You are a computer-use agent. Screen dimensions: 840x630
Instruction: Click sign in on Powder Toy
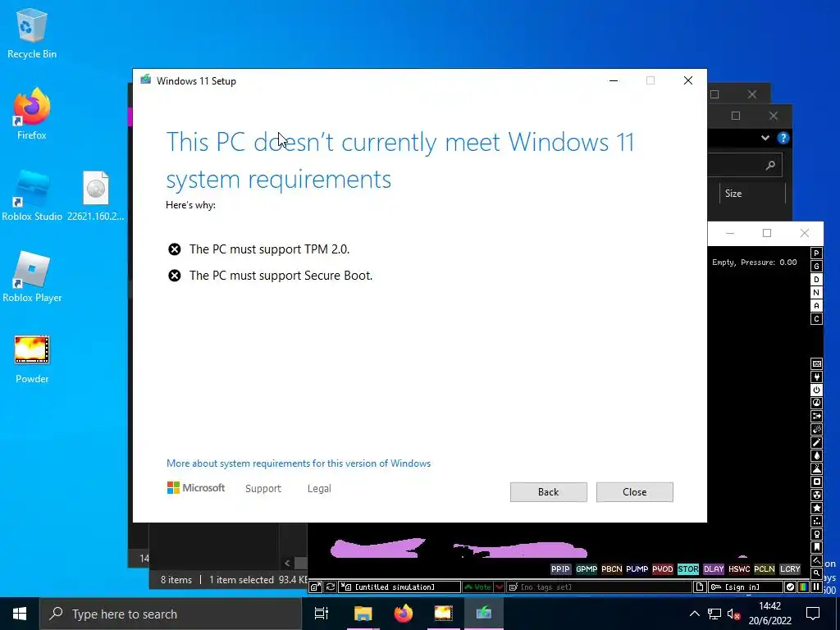point(745,587)
